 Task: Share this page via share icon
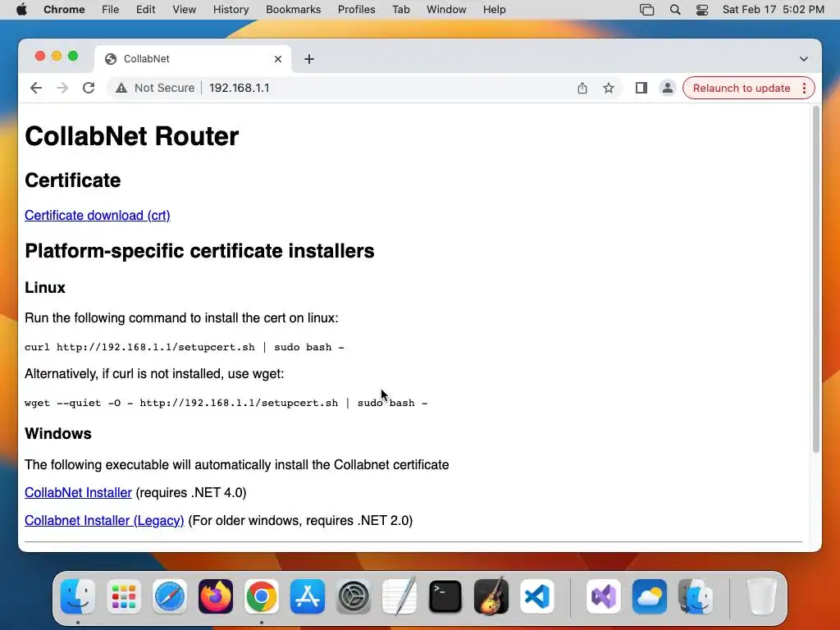(582, 88)
